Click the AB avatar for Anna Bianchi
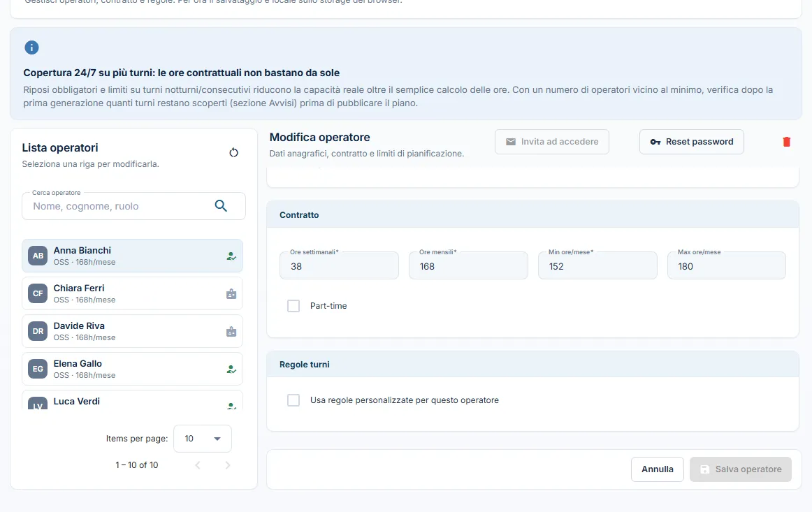812x512 pixels. (38, 256)
